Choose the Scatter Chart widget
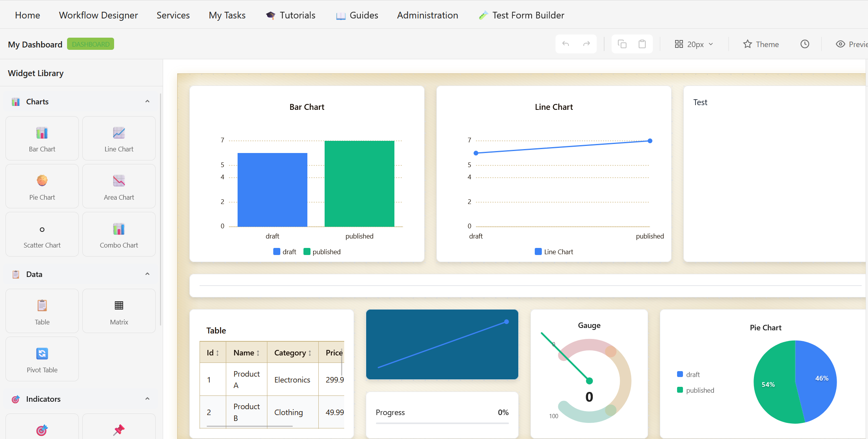This screenshot has height=439, width=868. (x=42, y=234)
